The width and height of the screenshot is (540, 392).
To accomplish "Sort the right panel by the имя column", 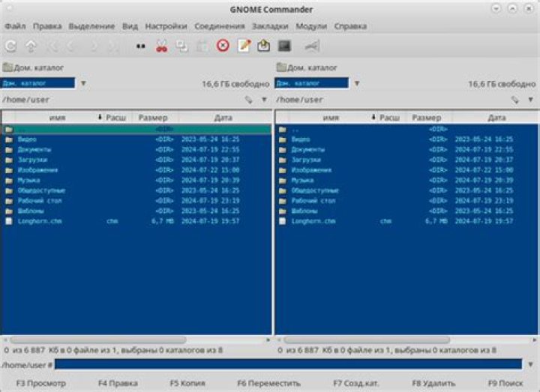I will (x=331, y=118).
